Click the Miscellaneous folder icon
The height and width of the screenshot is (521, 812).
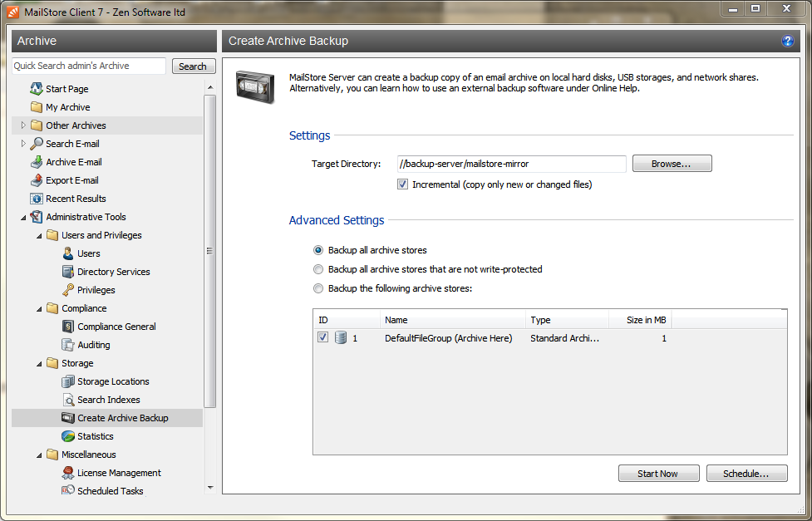(x=52, y=455)
